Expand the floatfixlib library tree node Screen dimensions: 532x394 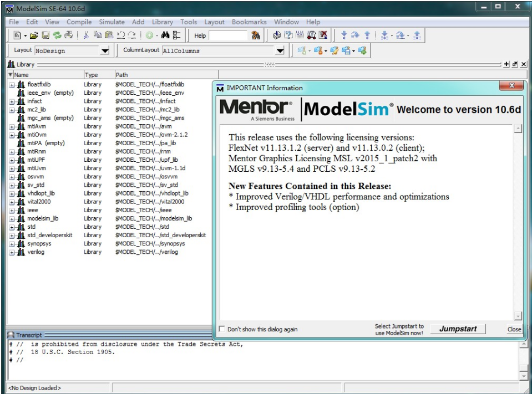[x=12, y=84]
